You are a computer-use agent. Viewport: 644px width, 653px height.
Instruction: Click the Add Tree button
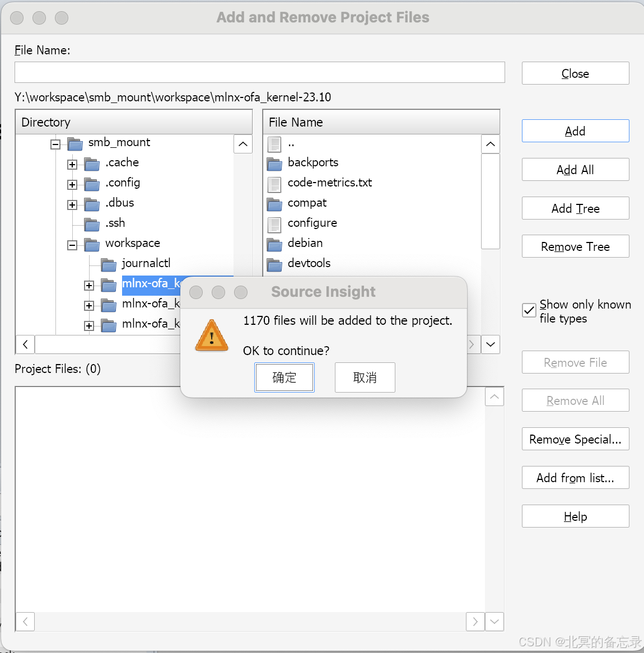pos(575,208)
